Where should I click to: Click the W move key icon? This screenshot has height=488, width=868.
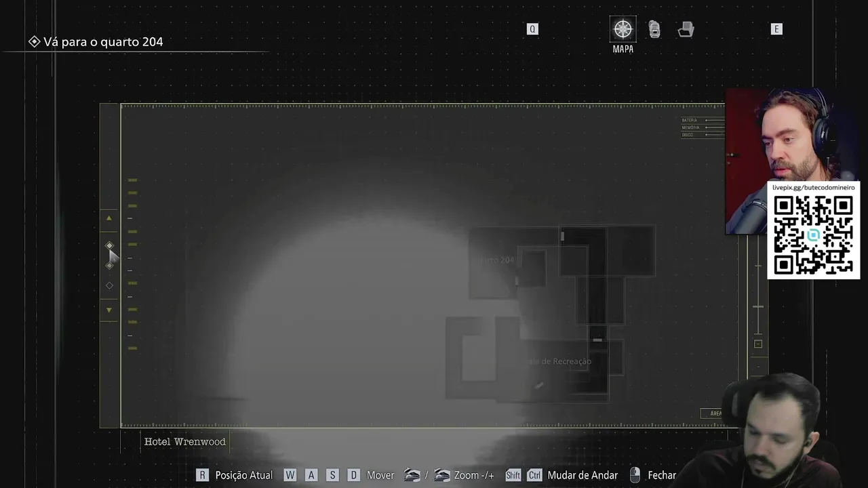pos(290,475)
